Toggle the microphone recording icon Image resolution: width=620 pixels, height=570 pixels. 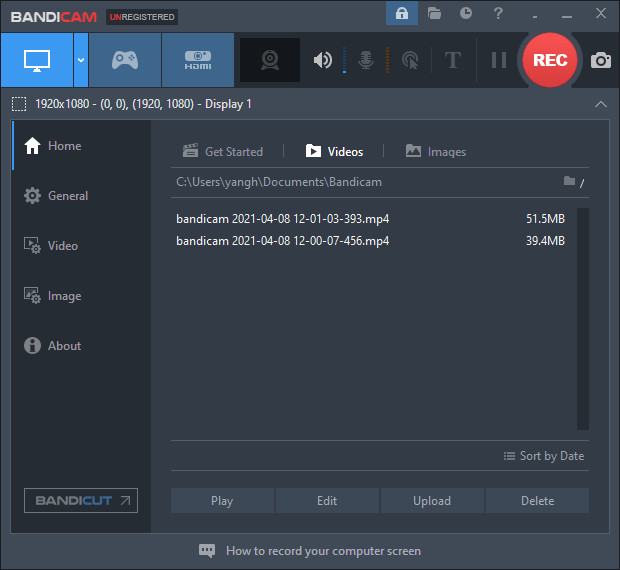pos(366,60)
